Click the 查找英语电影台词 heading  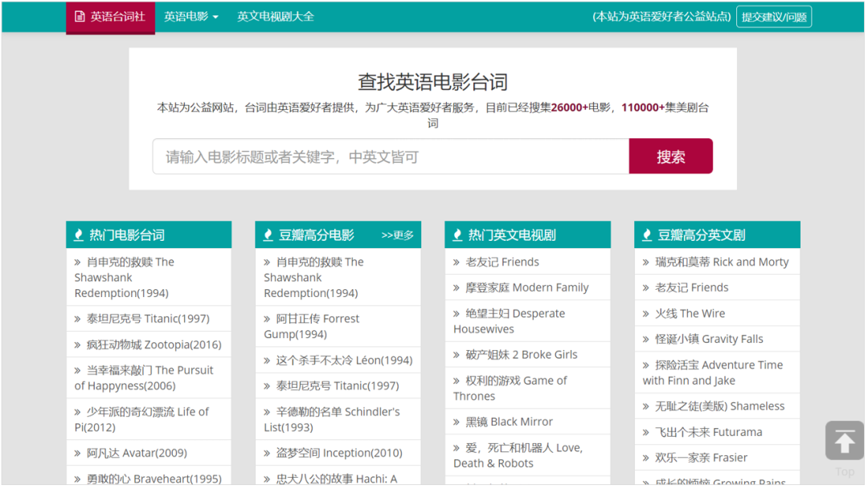click(433, 82)
